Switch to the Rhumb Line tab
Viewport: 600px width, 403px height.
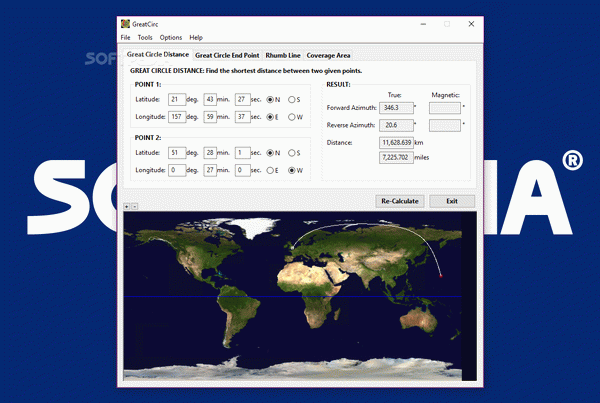coord(281,55)
